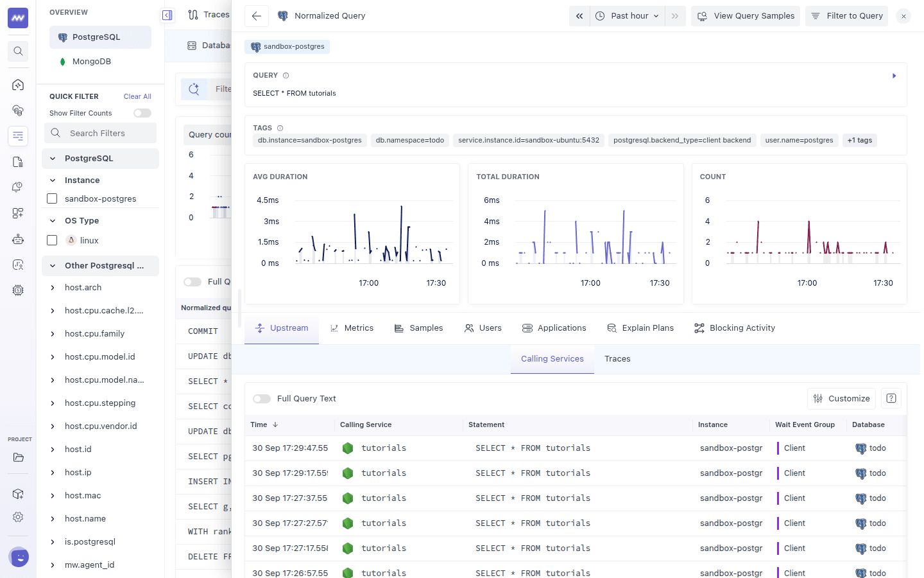
Task: Expand the host.ip filter
Action: (x=53, y=473)
